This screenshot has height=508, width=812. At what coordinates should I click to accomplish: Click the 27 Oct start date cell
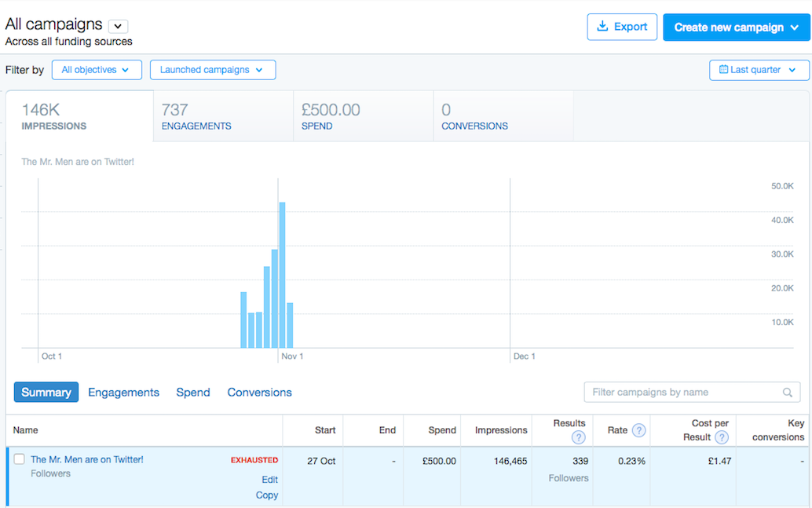(321, 461)
